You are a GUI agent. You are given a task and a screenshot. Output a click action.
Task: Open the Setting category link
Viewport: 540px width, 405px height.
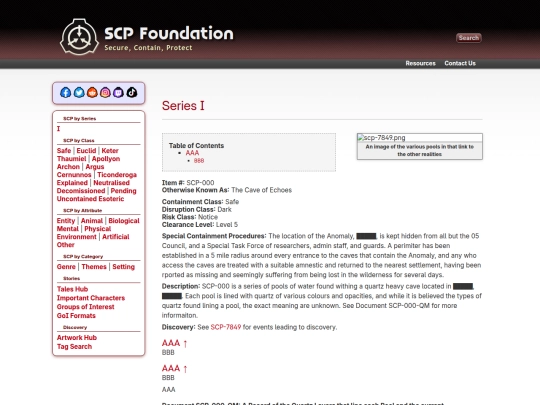click(123, 267)
